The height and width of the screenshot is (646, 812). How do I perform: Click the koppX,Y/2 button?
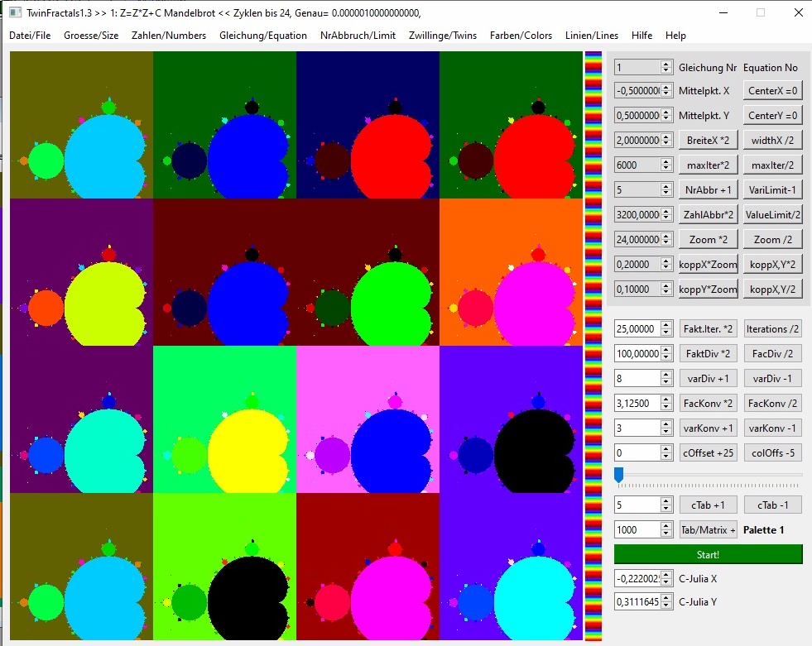point(772,289)
